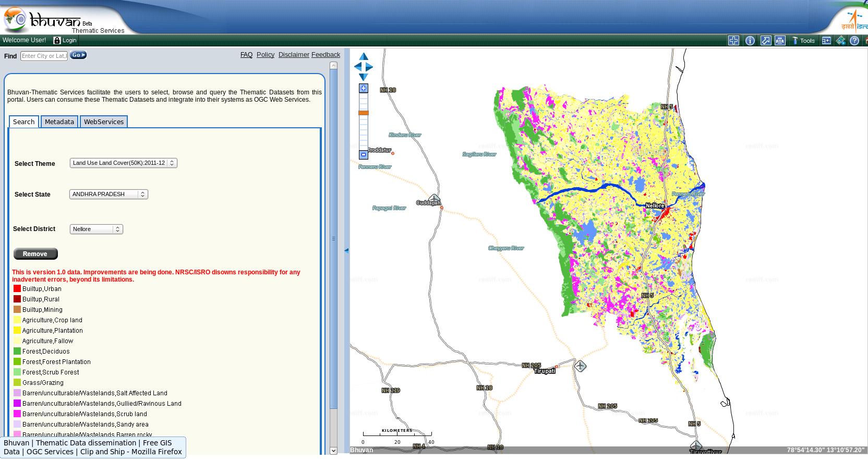Screen dimensions: 868x460
Task: Open the Policy link
Action: [x=265, y=55]
